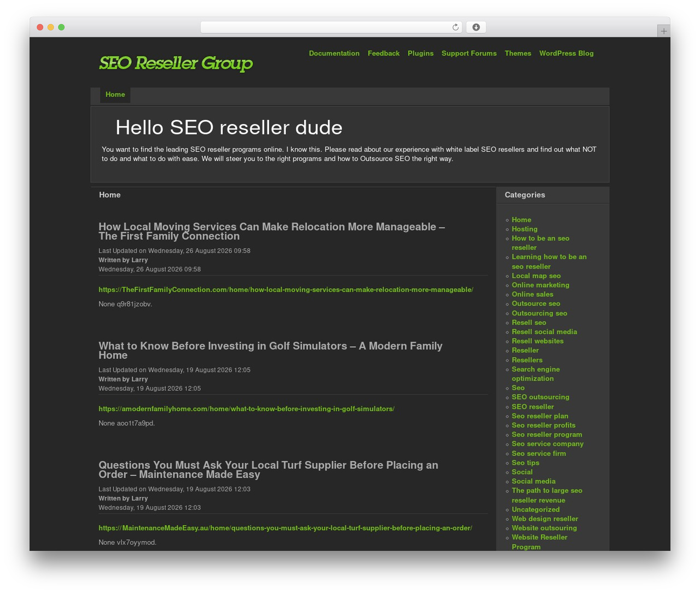
Task: Open the SEO outsourcing category
Action: pyautogui.click(x=540, y=397)
